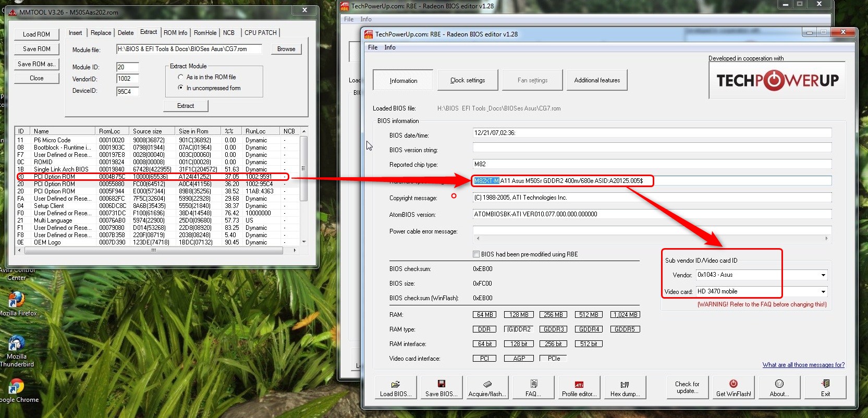Open Mozilla Firefox desktop shortcut
868x418 pixels.
(17, 300)
